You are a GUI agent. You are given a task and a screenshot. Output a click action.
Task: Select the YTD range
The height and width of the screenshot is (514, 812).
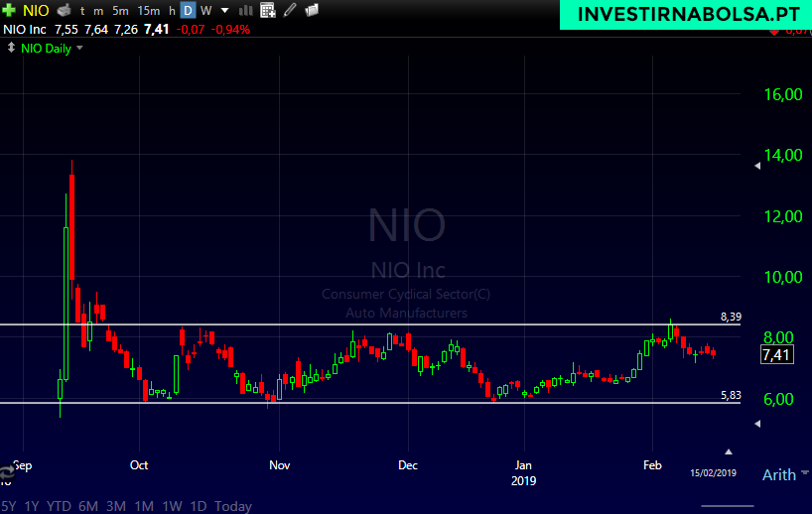click(x=59, y=506)
